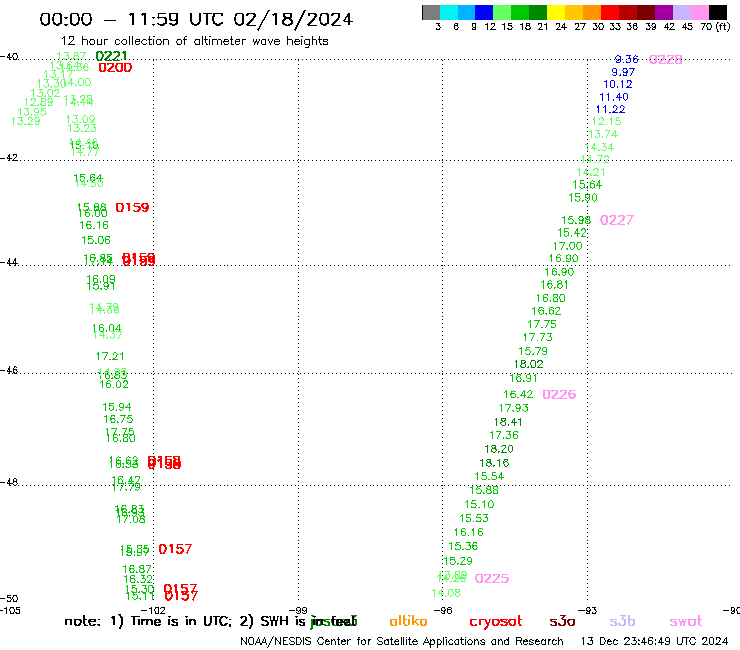Click the wave height value '13.74'
The width and height of the screenshot is (740, 650).
point(603,134)
